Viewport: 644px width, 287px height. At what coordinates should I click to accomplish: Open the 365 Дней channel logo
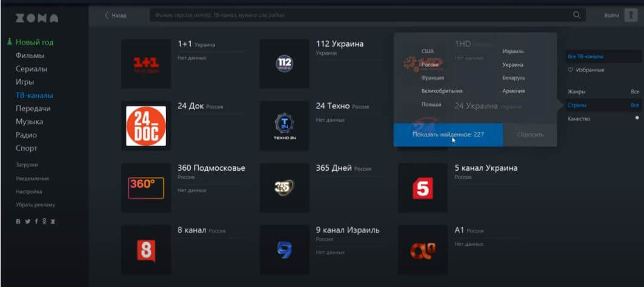(284, 188)
